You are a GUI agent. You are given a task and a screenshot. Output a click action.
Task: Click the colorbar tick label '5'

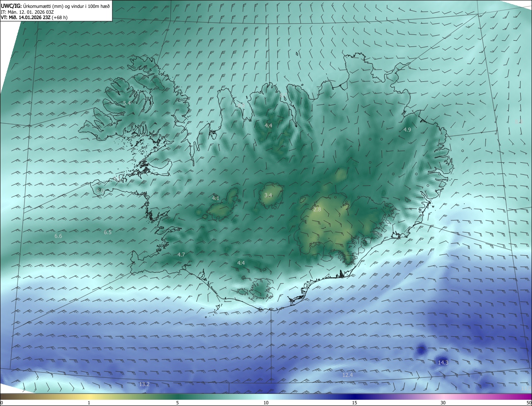tap(177, 403)
